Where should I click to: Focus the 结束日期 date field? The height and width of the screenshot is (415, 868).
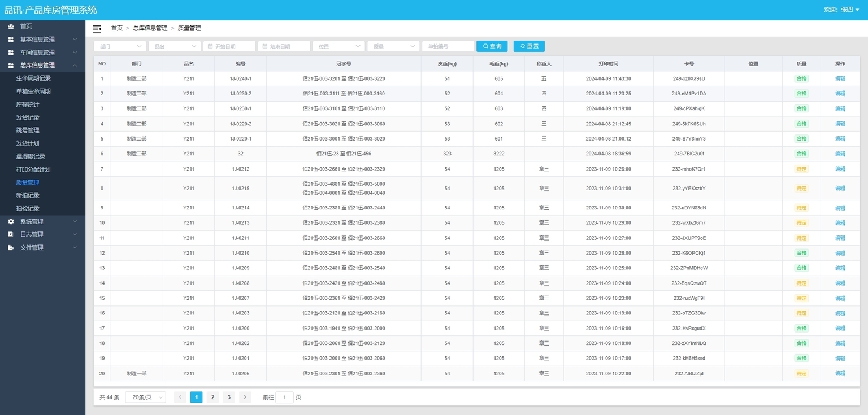click(x=284, y=46)
